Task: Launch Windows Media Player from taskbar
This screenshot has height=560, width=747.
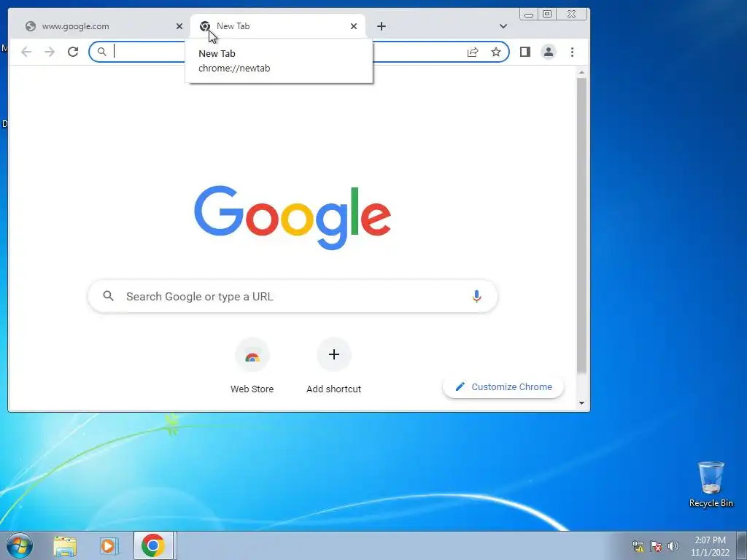Action: pyautogui.click(x=109, y=546)
